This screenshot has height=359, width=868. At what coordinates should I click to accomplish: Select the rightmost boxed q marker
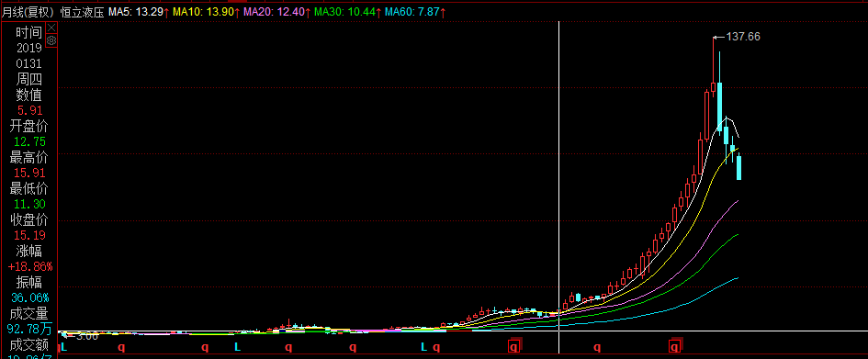(675, 347)
